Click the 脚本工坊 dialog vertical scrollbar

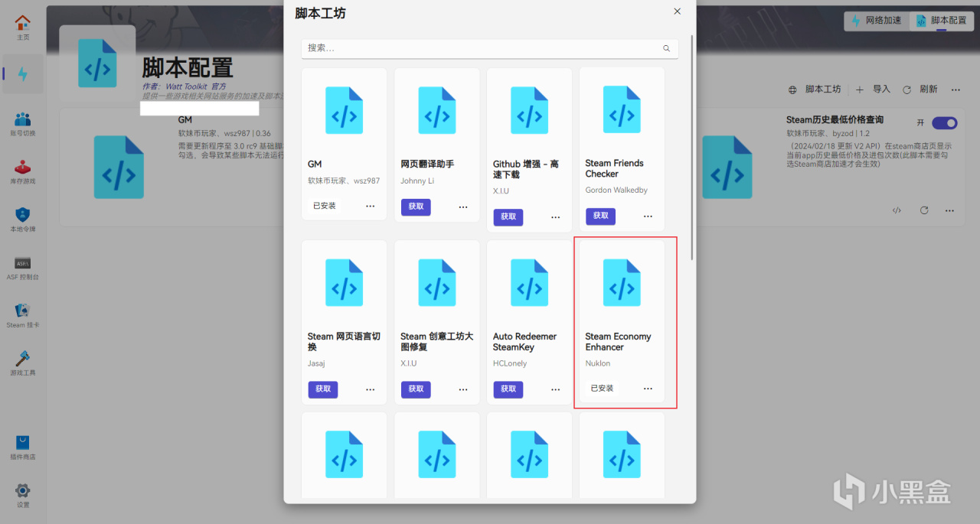click(692, 148)
